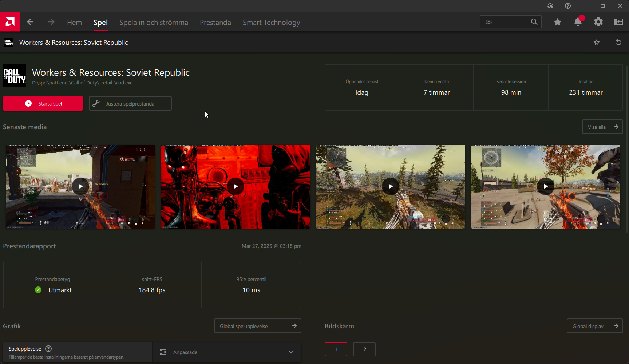Click the 98 min session value
The width and height of the screenshot is (629, 364).
coord(511,92)
